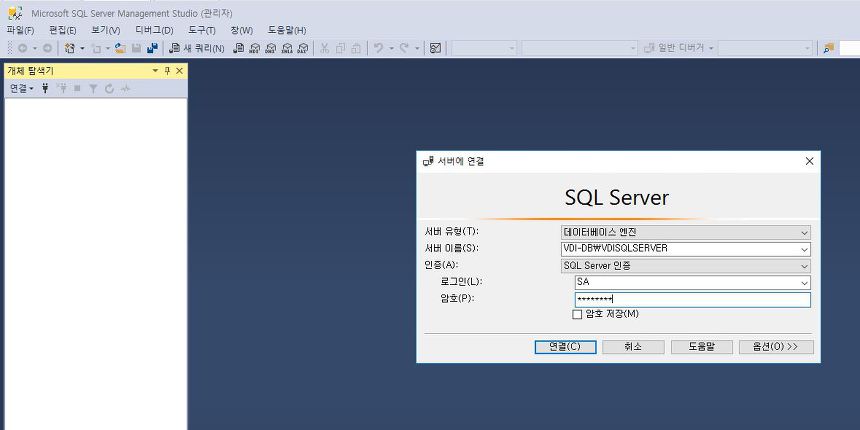Viewport: 860px width, 430px height.
Task: Click the 새 쿼리(N) new query button
Action: (x=196, y=48)
